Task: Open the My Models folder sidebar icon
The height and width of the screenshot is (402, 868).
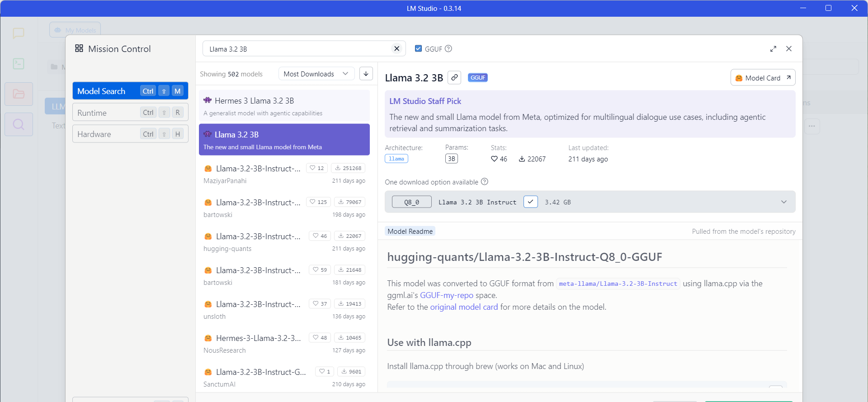Action: click(19, 94)
